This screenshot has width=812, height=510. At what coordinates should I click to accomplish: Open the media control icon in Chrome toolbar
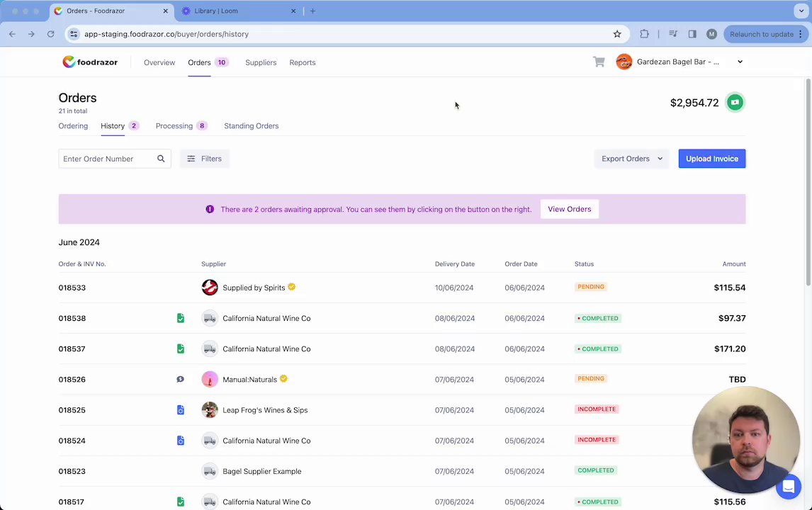[x=673, y=34]
